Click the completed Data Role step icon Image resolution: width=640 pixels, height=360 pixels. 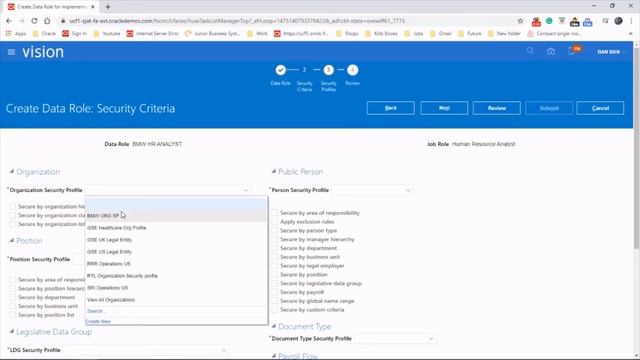[x=280, y=70]
